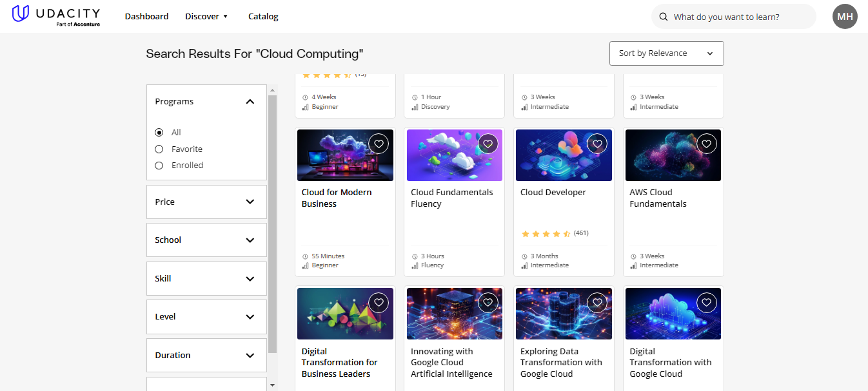Select the Favorite radio button
Viewport: 868px width, 391px height.
(x=159, y=148)
